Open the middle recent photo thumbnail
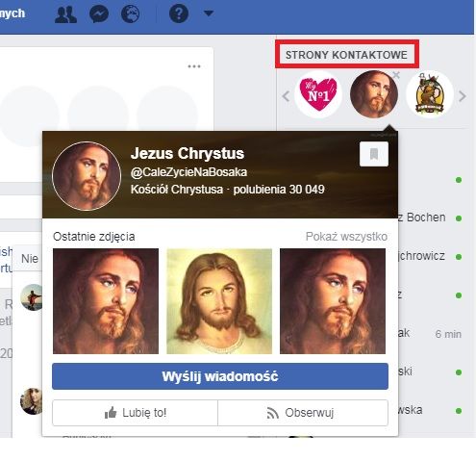Image resolution: width=476 pixels, height=461 pixels. (219, 301)
